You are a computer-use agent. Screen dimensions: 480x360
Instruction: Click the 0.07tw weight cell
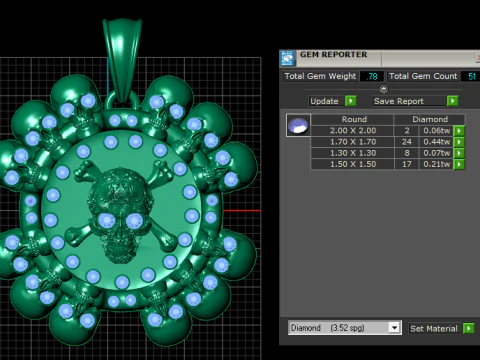(436, 153)
